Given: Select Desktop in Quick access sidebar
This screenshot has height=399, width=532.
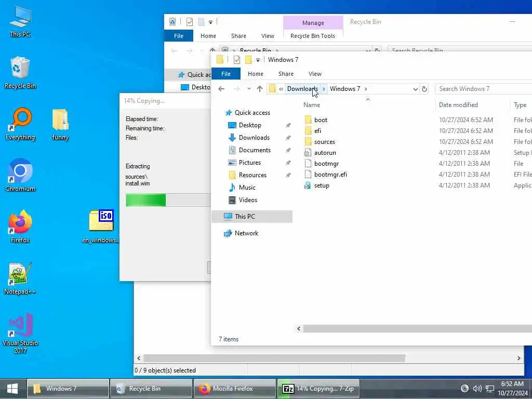Looking at the screenshot, I should click(x=250, y=125).
